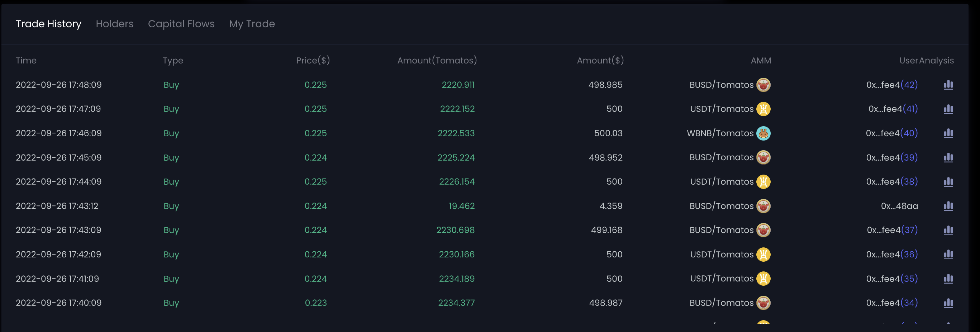The image size is (980, 332).
Task: Click the Amount(Tomatos) column header
Action: pyautogui.click(x=437, y=61)
